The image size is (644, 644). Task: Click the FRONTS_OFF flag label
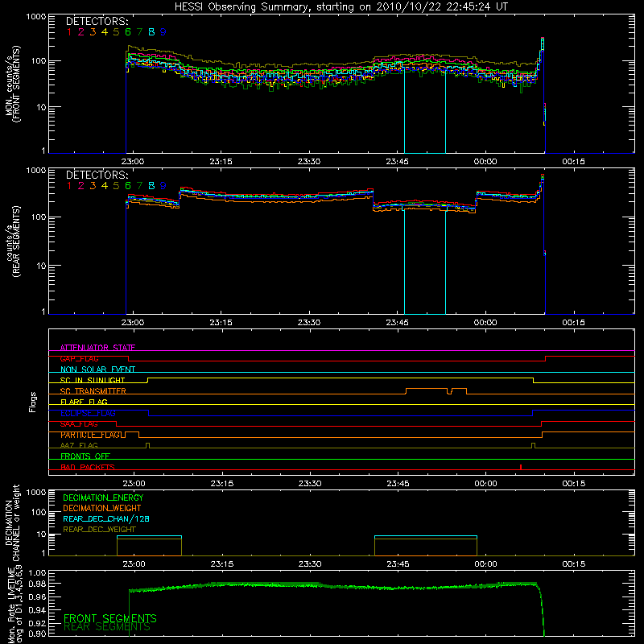(85, 456)
